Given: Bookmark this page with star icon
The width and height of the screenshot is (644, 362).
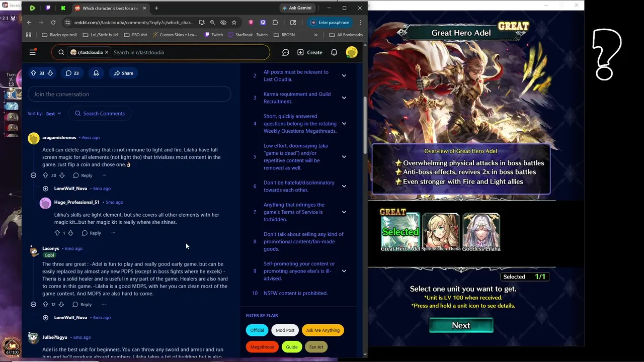Looking at the screenshot, I should [234, 23].
